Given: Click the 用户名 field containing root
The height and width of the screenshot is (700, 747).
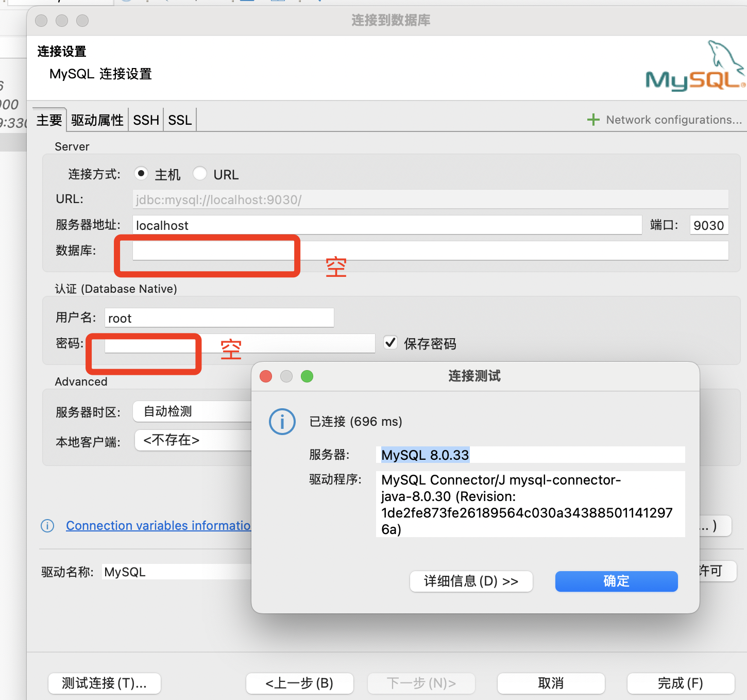Looking at the screenshot, I should point(219,318).
